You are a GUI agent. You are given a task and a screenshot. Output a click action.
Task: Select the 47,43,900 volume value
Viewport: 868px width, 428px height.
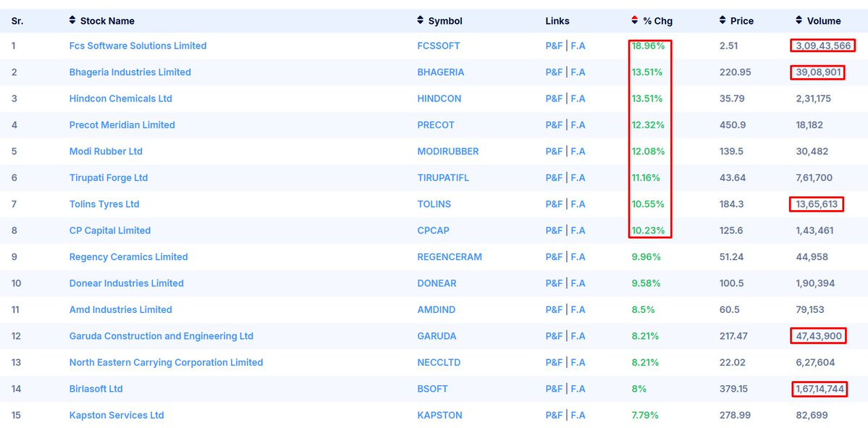pyautogui.click(x=819, y=336)
